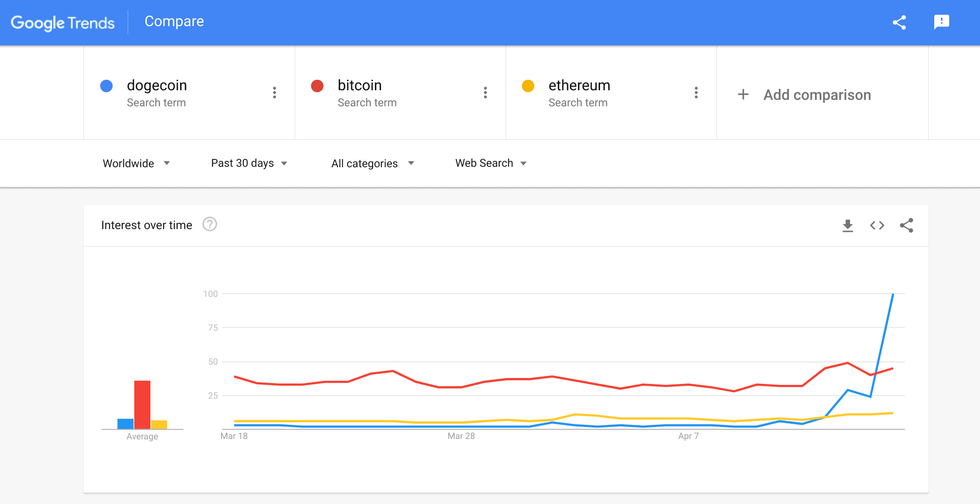Click the Compare page title
Image resolution: width=980 pixels, height=504 pixels.
click(174, 22)
